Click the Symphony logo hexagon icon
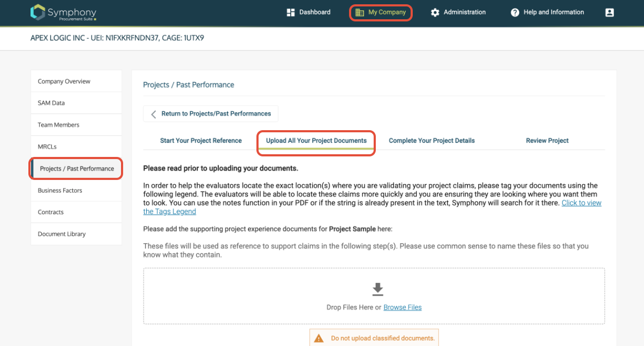Screen dimensions: 644x346 click(x=37, y=12)
